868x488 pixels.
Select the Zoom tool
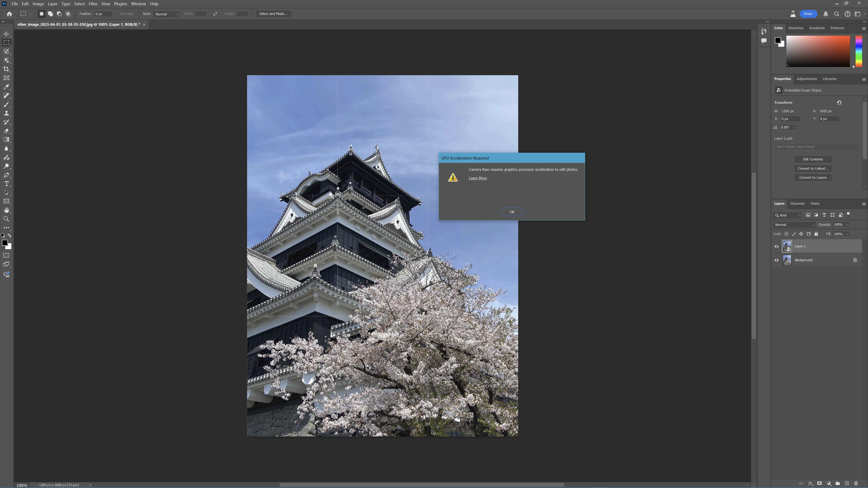coord(6,219)
